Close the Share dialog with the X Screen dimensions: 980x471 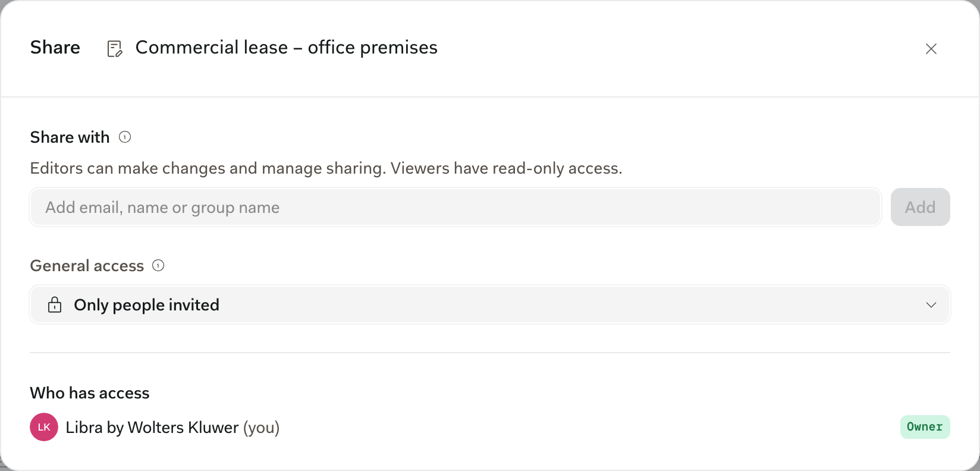coord(931,49)
